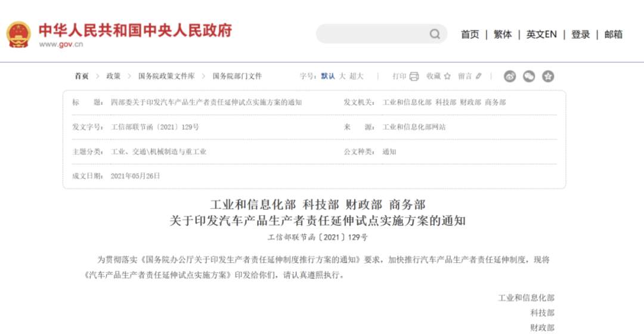Screen dimensions: 644x334
Task: Go to 政策 in breadcrumb
Action: pyautogui.click(x=113, y=76)
